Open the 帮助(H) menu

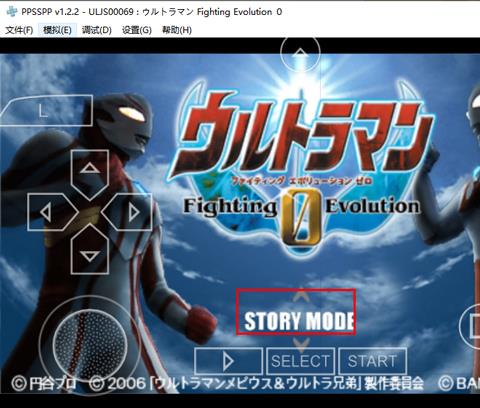pos(177,30)
